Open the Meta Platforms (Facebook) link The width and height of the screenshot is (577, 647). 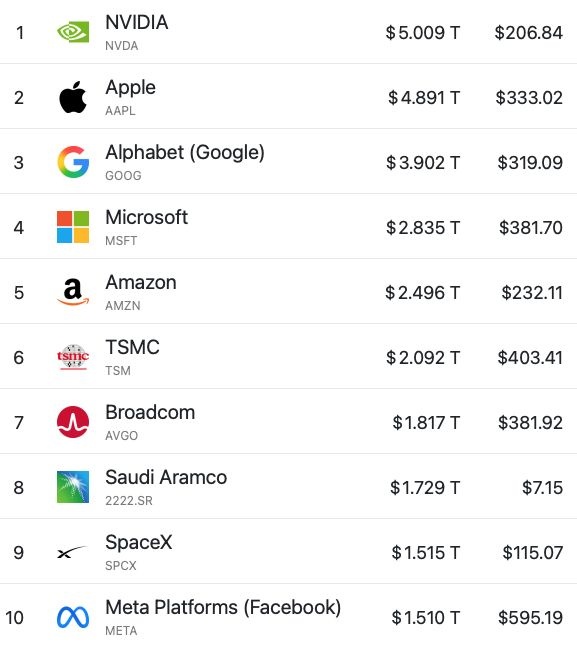tap(223, 608)
